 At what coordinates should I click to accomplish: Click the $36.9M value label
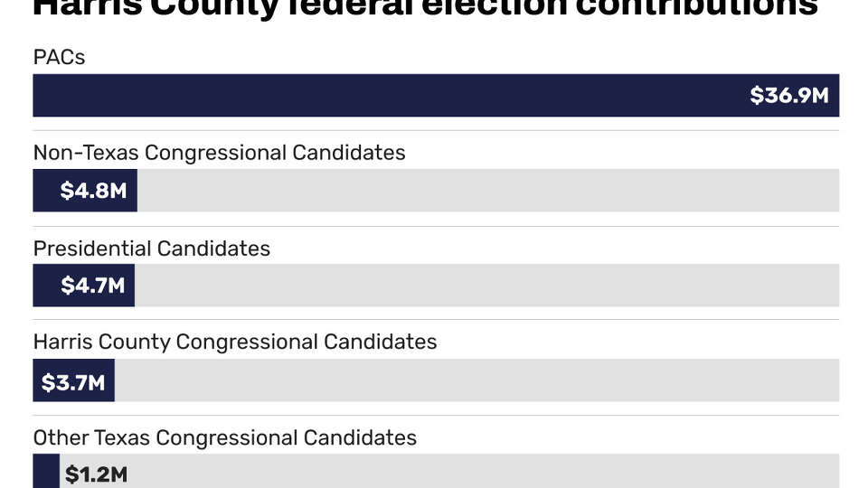(x=788, y=95)
